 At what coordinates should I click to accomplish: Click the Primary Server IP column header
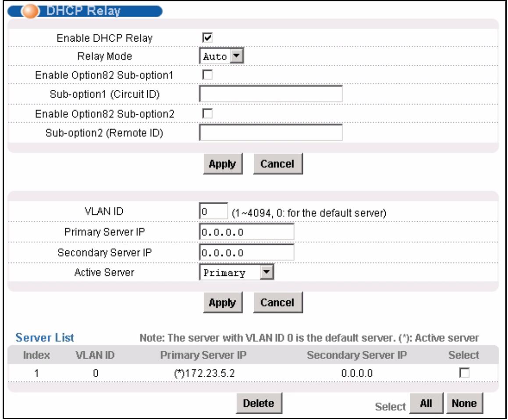click(203, 355)
